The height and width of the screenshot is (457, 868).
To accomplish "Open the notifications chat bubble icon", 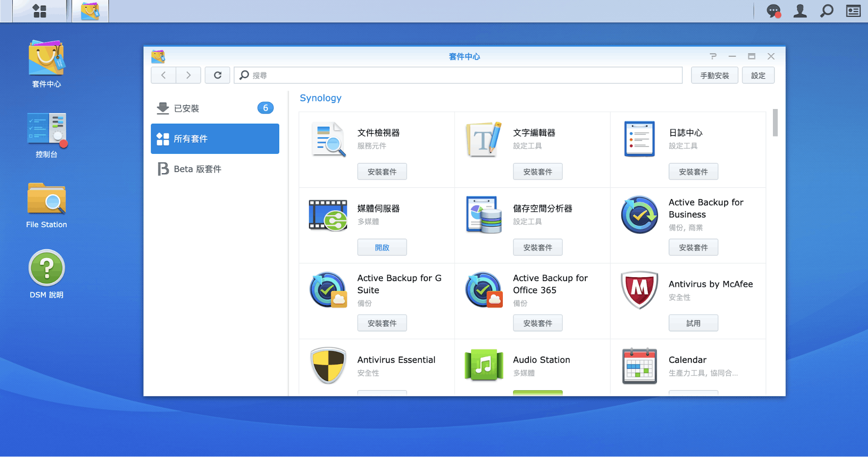I will 773,11.
